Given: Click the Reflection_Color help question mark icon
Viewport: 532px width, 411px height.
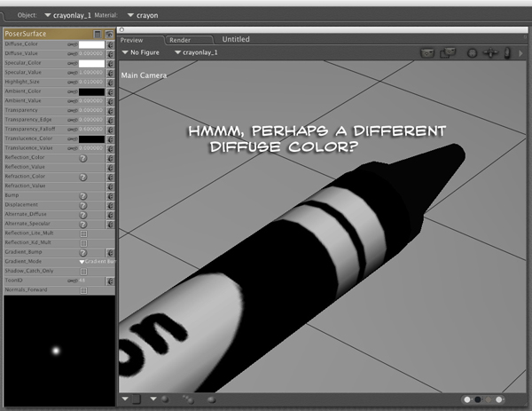Looking at the screenshot, I should [x=83, y=158].
